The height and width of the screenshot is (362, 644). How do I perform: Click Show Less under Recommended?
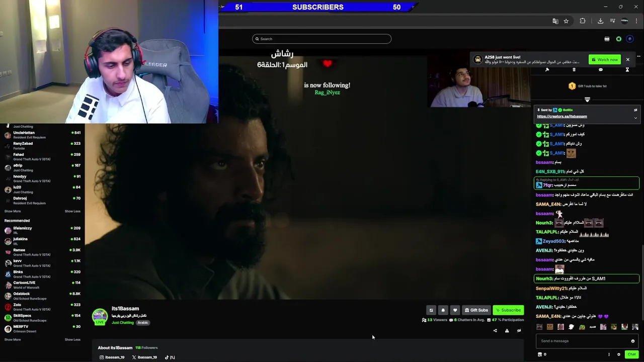pyautogui.click(x=72, y=339)
